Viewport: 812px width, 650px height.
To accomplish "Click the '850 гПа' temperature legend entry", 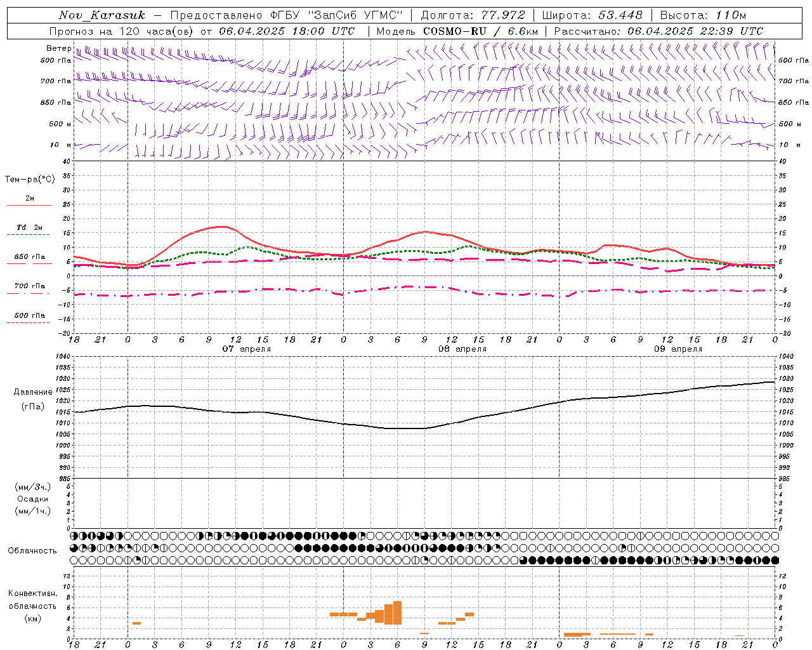I will click(x=30, y=257).
